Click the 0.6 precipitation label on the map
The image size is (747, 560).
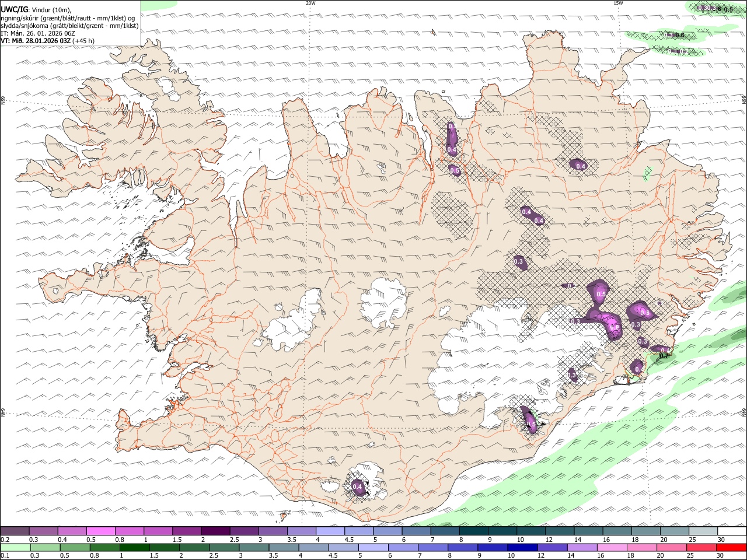pos(679,36)
